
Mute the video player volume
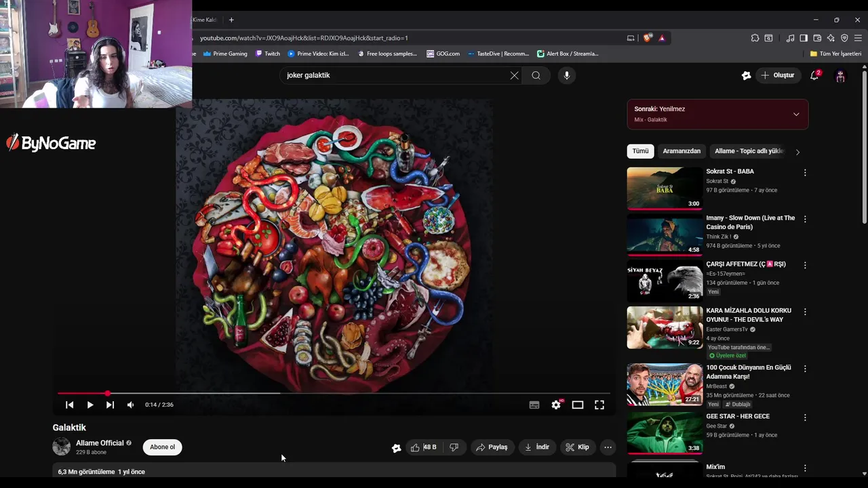[x=130, y=405]
